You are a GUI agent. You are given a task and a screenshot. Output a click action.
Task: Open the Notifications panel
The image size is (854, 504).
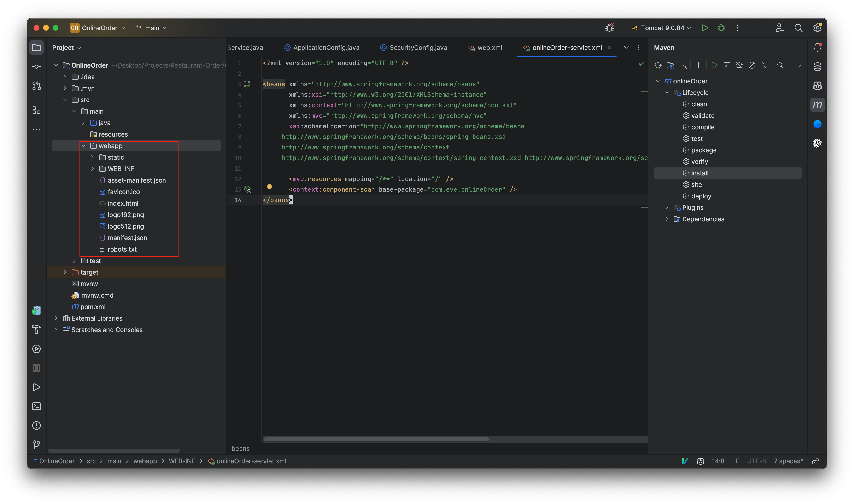(x=818, y=47)
